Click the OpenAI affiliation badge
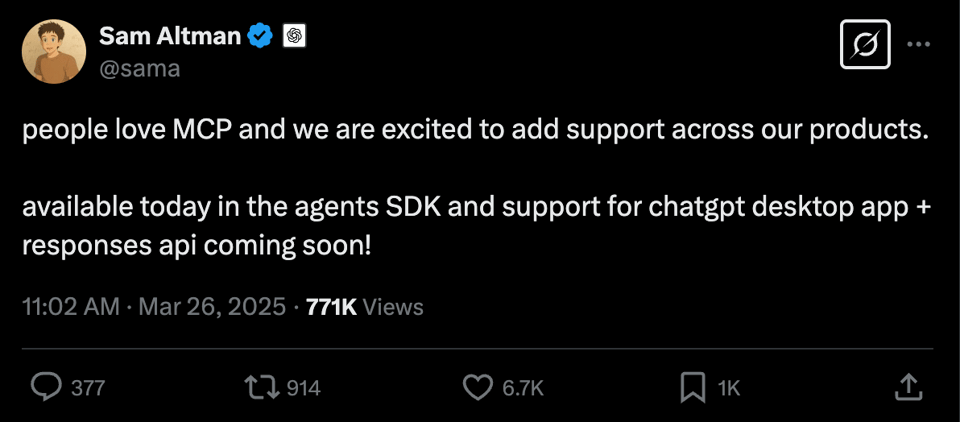 coord(294,36)
